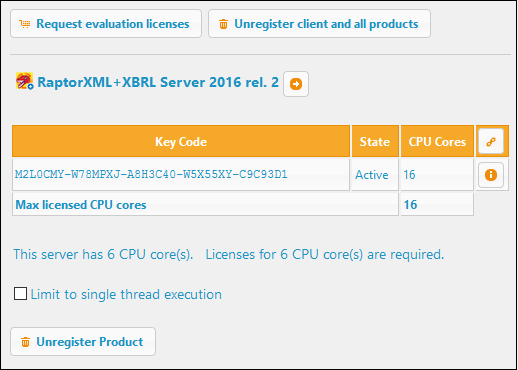The width and height of the screenshot is (518, 370).
Task: Enable Limit to single thread execution checkbox
Action: (x=20, y=294)
